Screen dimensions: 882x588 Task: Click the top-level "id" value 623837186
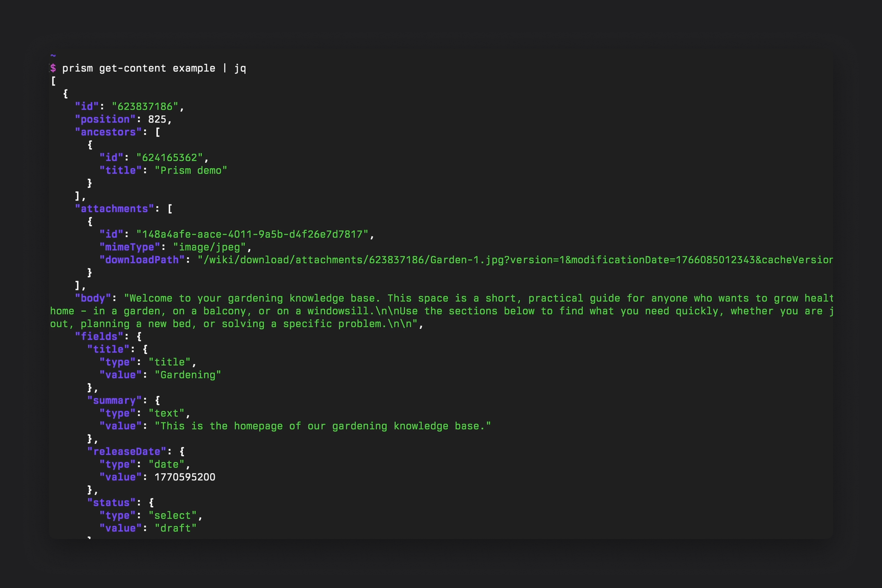coord(145,106)
